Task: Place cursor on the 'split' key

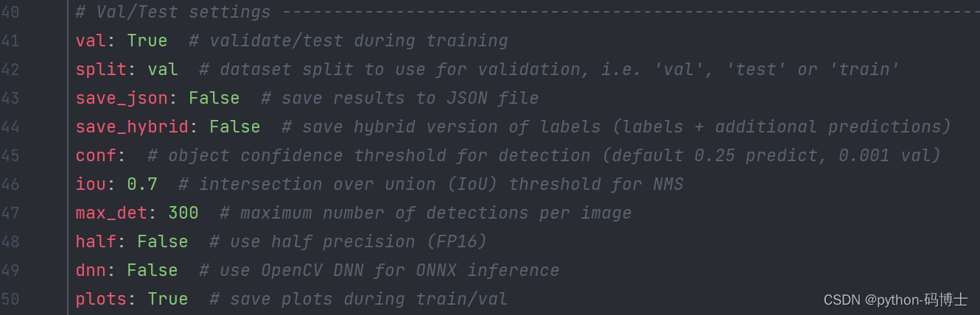Action: tap(101, 70)
